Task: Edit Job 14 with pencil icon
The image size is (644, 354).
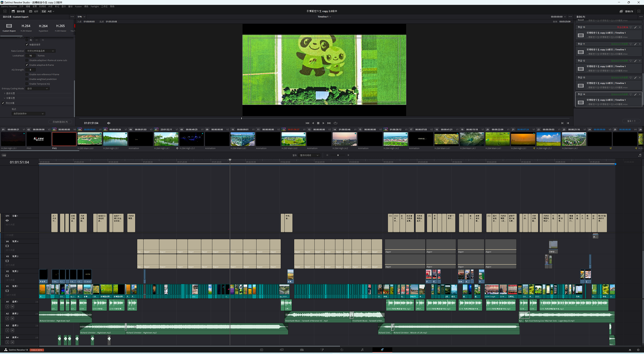Action: [x=635, y=94]
